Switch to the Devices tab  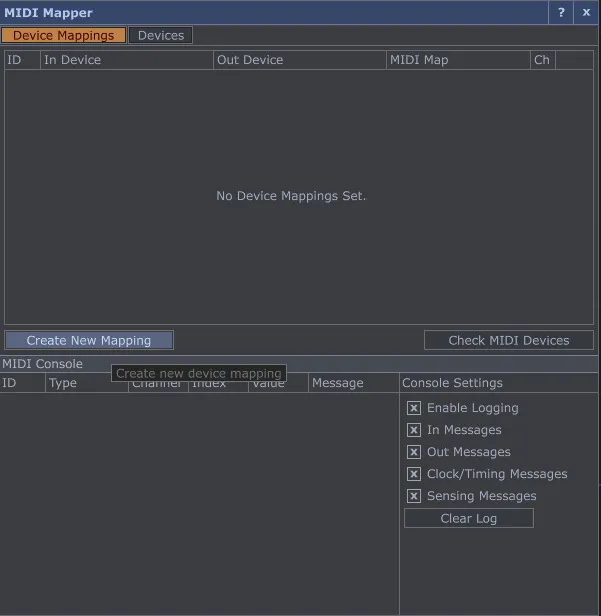click(161, 35)
